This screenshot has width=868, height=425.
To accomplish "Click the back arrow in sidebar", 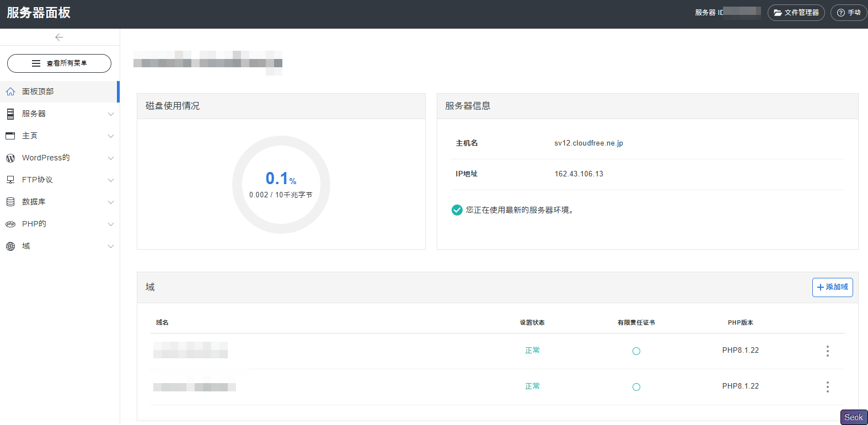I will click(59, 37).
